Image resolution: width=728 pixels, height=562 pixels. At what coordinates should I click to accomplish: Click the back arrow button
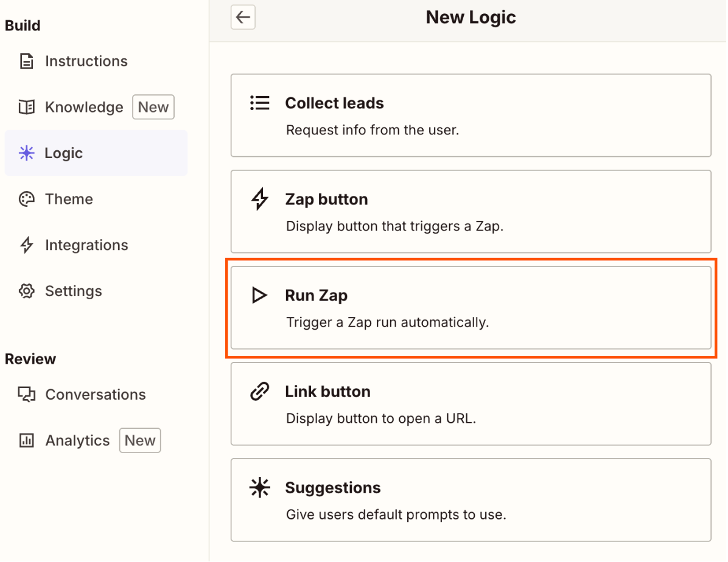point(243,17)
